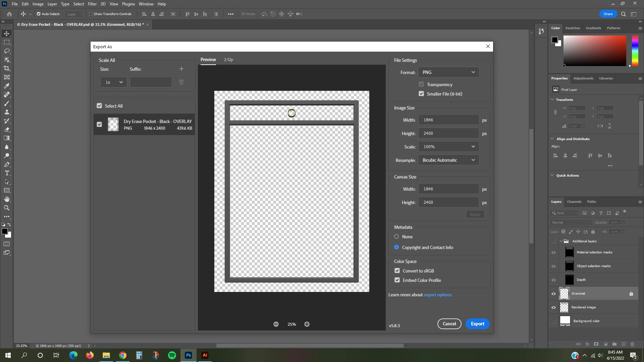Click the zoom out minus icon in preview

coord(276,324)
